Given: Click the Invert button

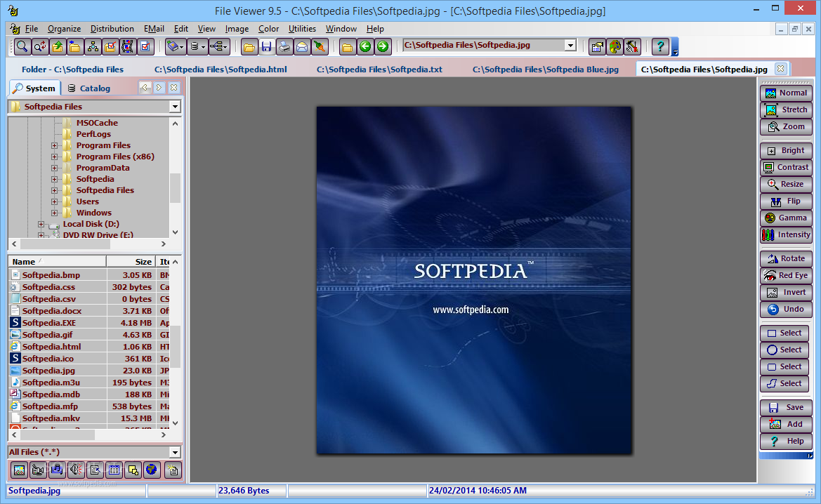Looking at the screenshot, I should click(786, 292).
